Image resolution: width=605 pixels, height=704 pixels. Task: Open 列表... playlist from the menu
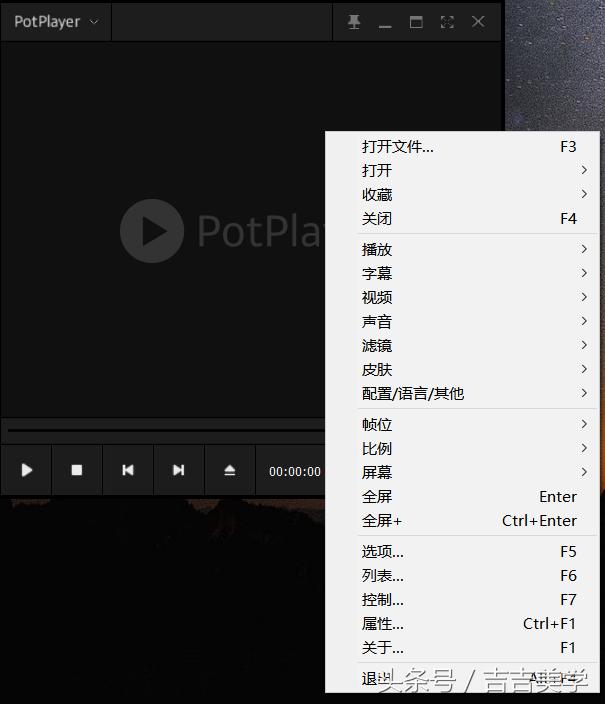[462, 576]
